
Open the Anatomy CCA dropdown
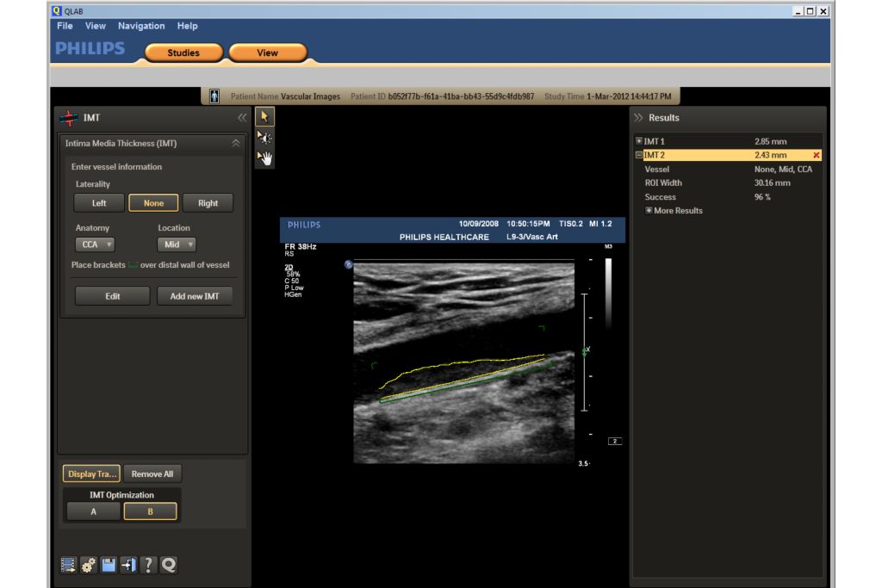[95, 244]
